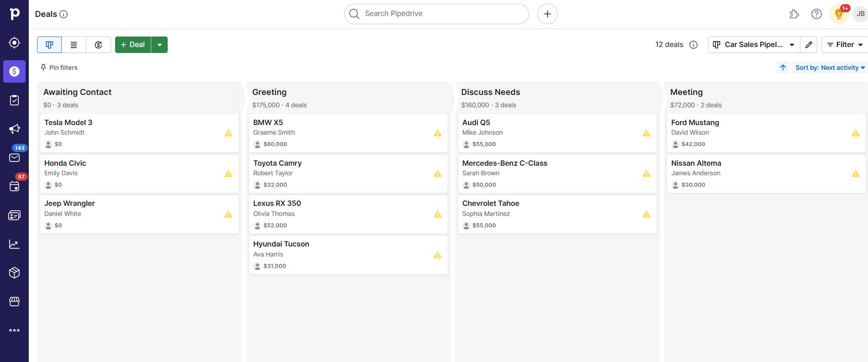The image size is (868, 362).
Task: Open the extensions puzzle icon
Action: [794, 14]
